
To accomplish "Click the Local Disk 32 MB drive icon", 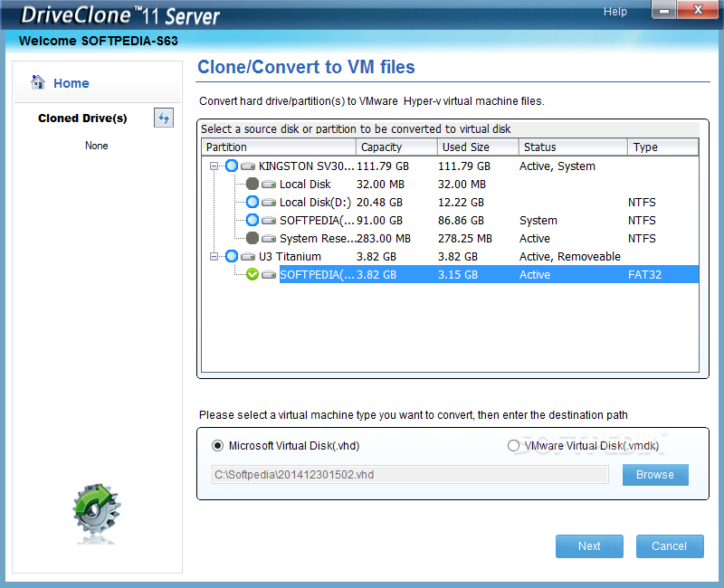I will click(269, 185).
